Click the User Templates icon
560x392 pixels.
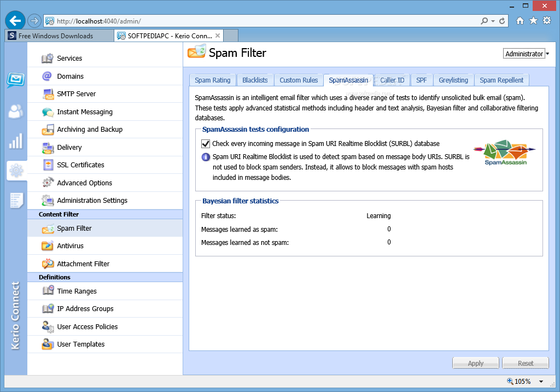[x=48, y=344]
